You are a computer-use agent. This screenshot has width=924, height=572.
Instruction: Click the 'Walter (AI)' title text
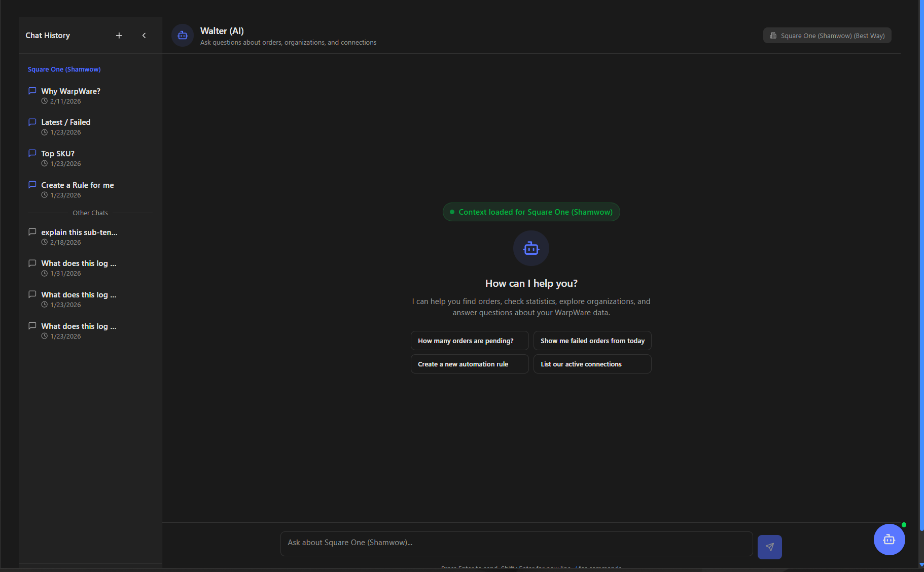(x=222, y=31)
